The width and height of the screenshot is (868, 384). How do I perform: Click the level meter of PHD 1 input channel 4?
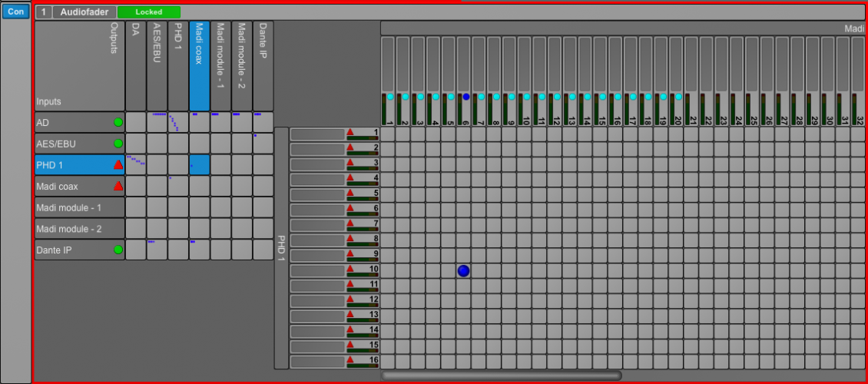click(x=362, y=183)
